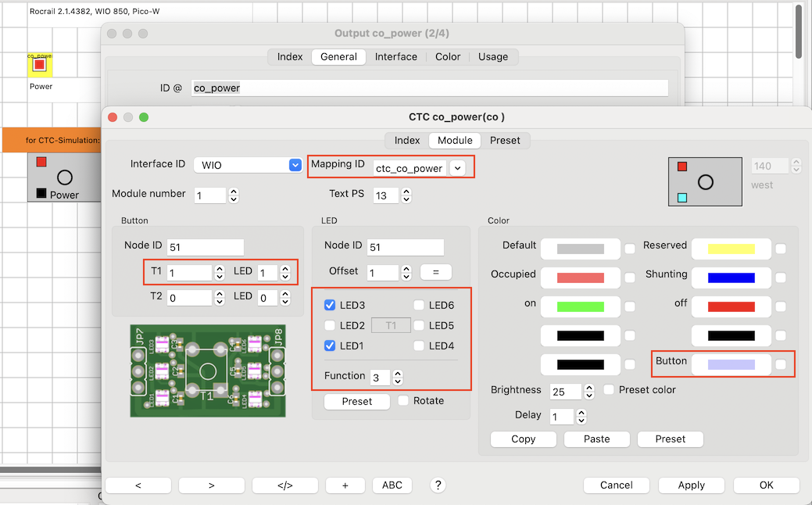This screenshot has width=812, height=505.
Task: Uncheck the LED3 checkbox
Action: click(330, 306)
